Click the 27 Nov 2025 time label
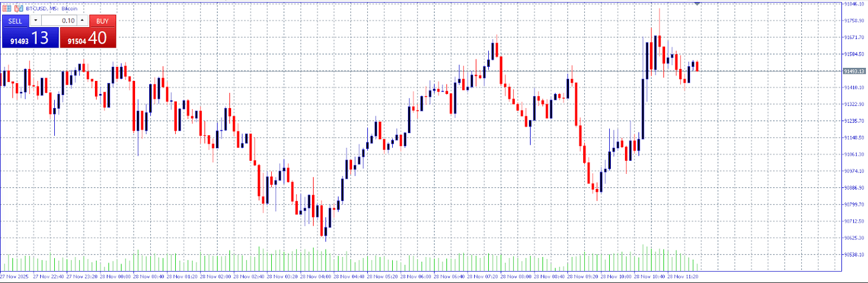This screenshot has width=868, height=283. click(15, 277)
